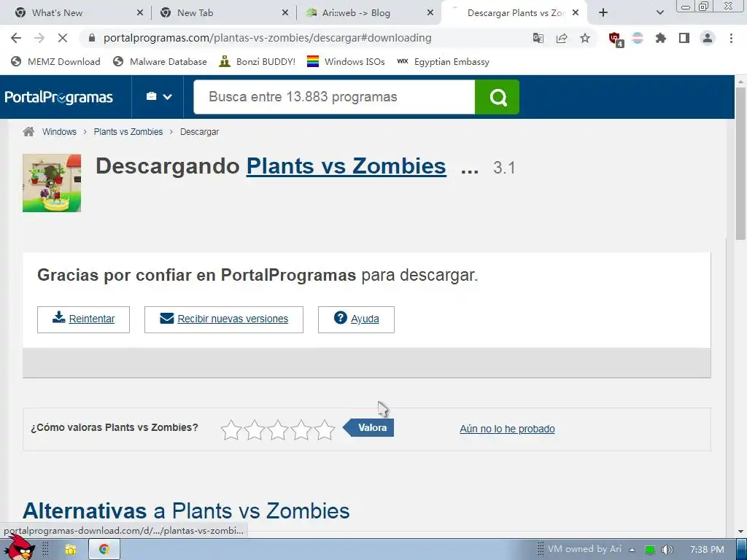Open the Ayuda help button
Screen dimensions: 747x560
(x=356, y=319)
